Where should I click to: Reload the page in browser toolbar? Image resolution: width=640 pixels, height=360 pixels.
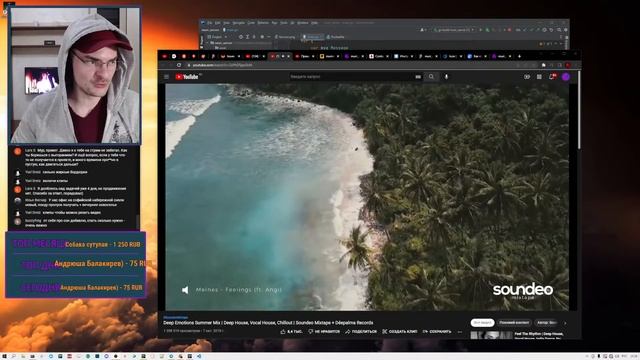pyautogui.click(x=179, y=65)
